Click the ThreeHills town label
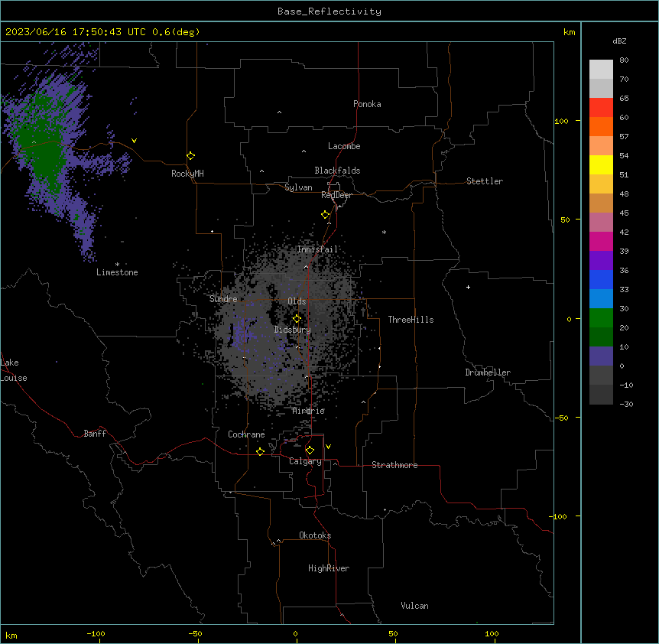The height and width of the screenshot is (644, 659). (x=411, y=320)
